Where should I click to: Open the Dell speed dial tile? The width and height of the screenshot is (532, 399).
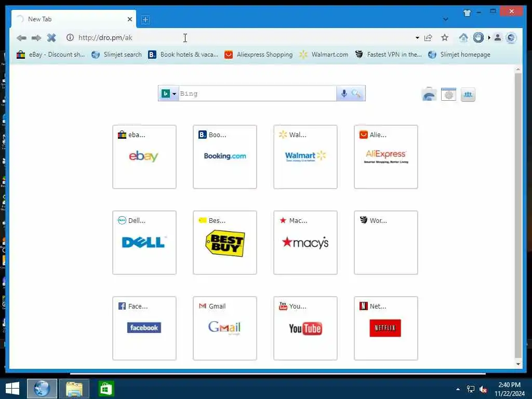[x=144, y=243]
